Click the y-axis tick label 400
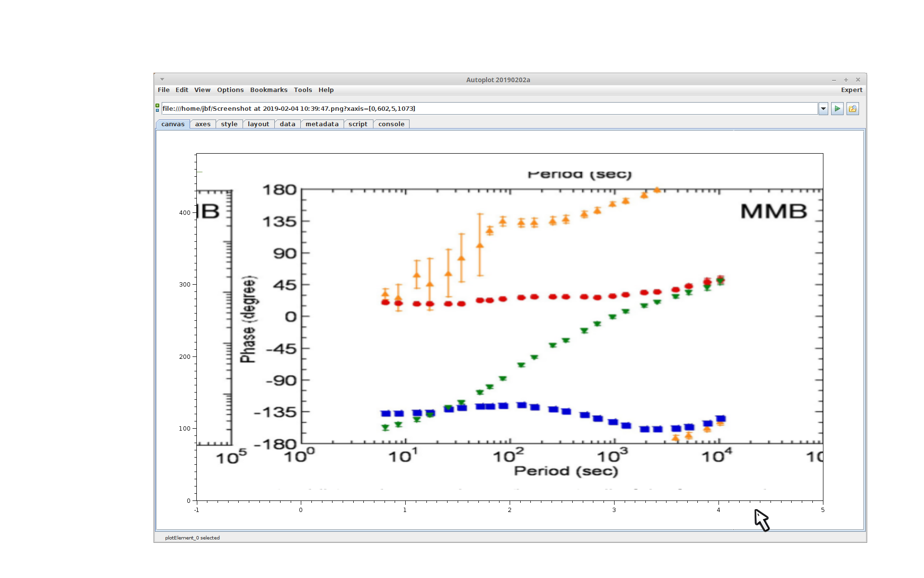The height and width of the screenshot is (578, 924). [185, 213]
